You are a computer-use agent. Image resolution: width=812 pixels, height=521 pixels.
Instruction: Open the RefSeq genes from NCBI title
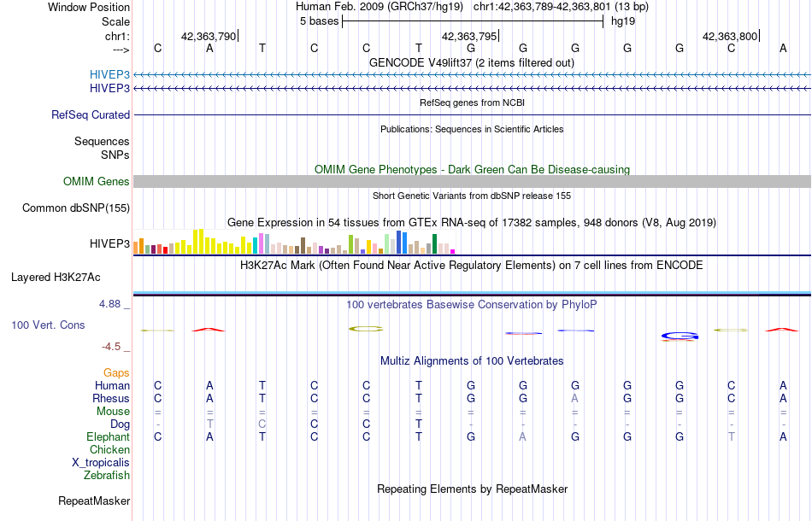(472, 102)
